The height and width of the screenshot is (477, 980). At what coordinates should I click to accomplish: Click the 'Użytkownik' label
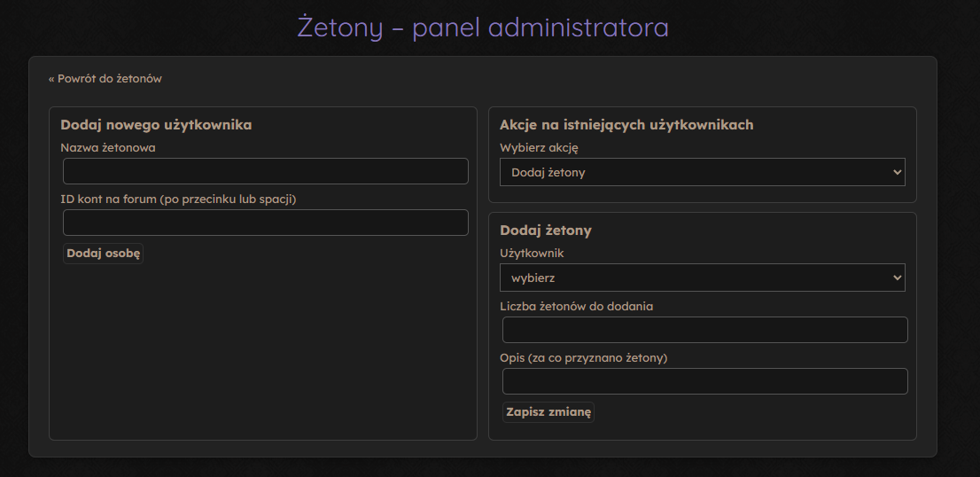pyautogui.click(x=532, y=254)
